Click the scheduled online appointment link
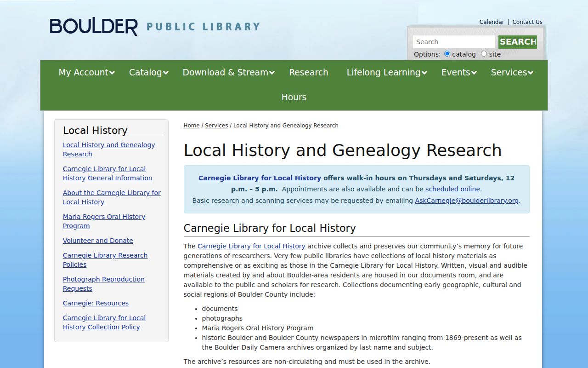Screen dimensions: 588x368 click(452, 189)
